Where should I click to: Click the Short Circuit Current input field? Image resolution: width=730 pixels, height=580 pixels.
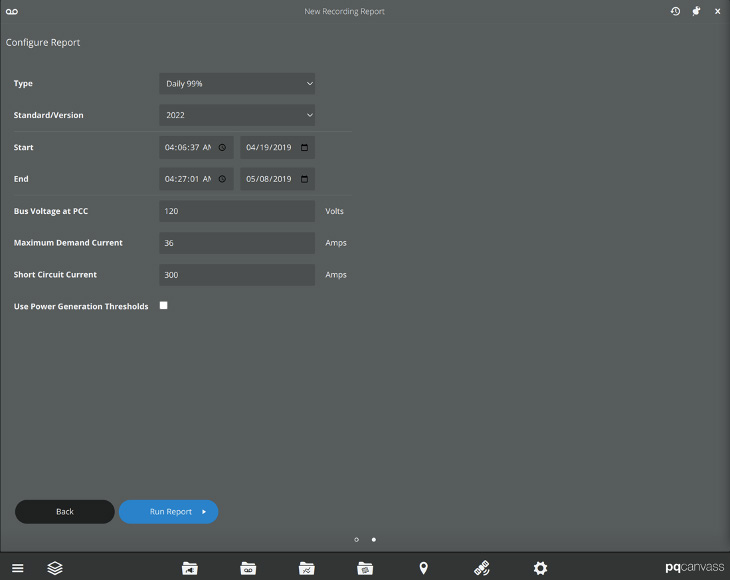[237, 275]
